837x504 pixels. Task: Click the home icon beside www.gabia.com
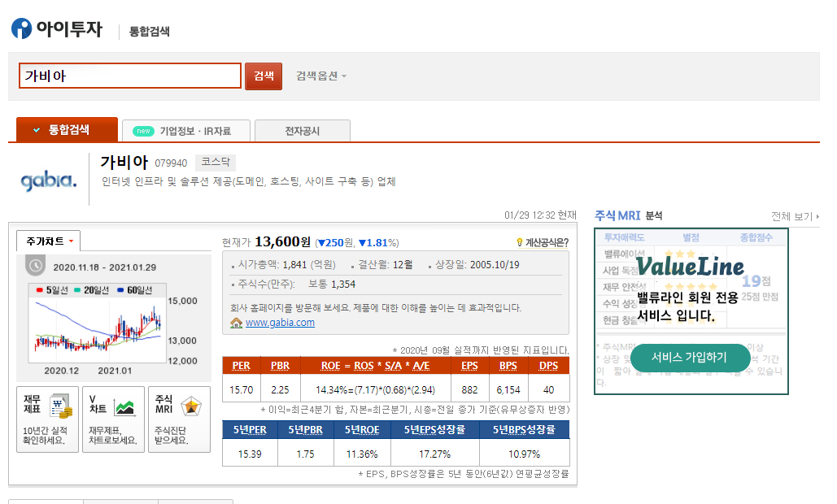tap(236, 323)
